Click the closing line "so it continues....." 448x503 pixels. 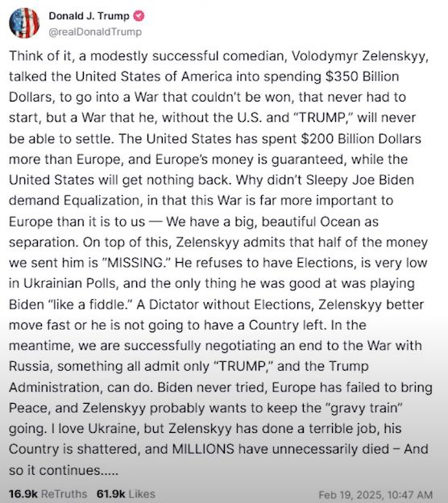pyautogui.click(x=64, y=471)
